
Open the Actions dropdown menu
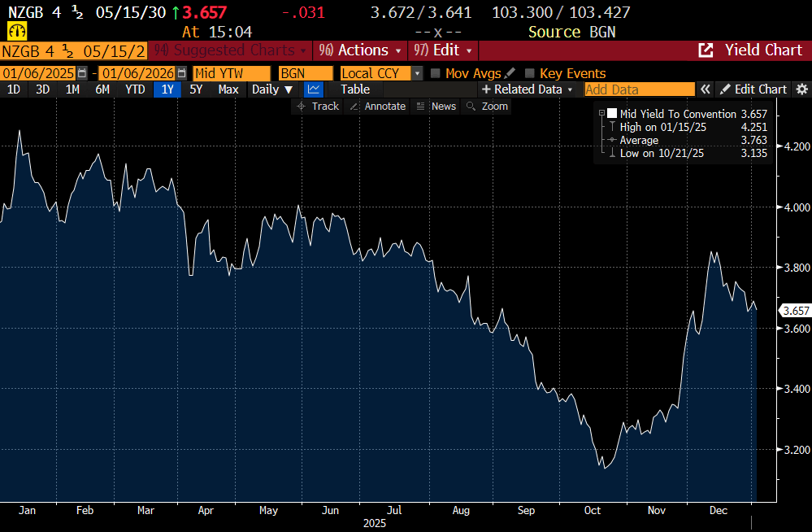click(x=360, y=50)
